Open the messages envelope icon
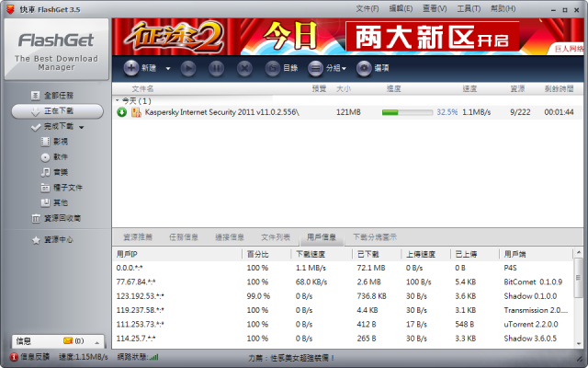The width and height of the screenshot is (588, 368). tap(68, 341)
